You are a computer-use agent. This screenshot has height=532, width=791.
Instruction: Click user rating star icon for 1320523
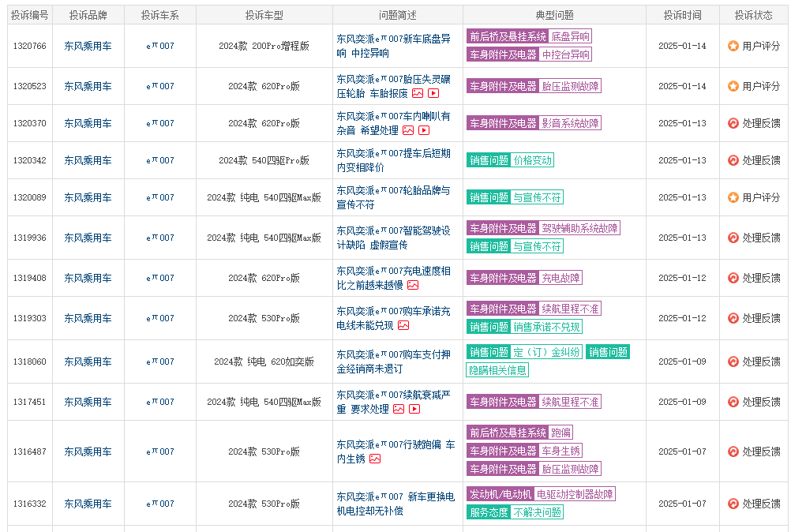click(733, 86)
